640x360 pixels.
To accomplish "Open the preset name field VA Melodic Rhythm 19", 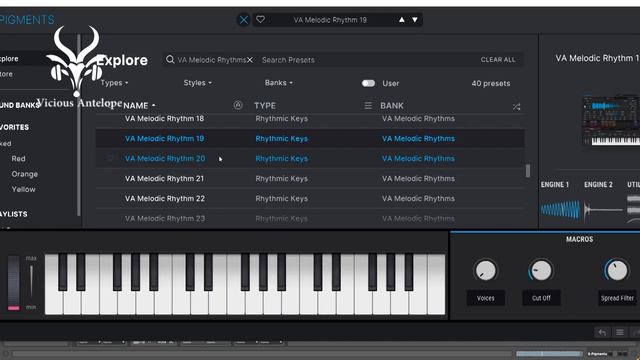I will click(x=330, y=20).
